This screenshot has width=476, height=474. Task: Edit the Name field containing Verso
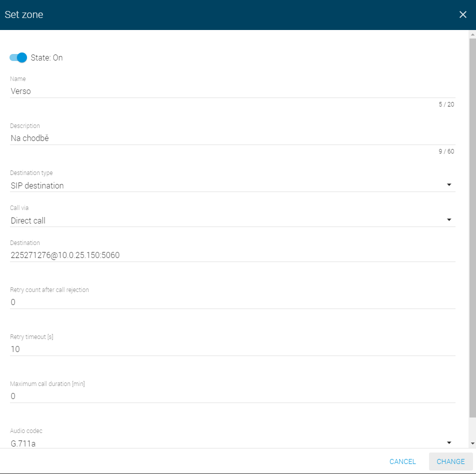233,91
